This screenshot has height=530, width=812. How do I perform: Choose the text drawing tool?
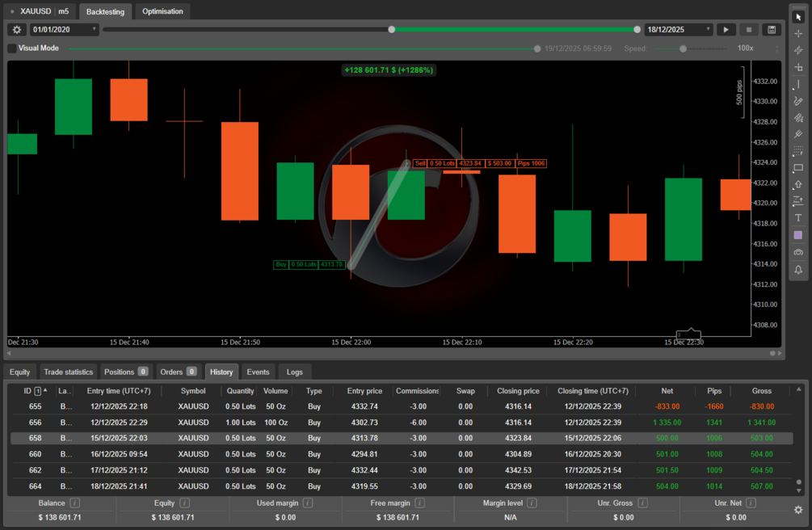click(x=798, y=218)
